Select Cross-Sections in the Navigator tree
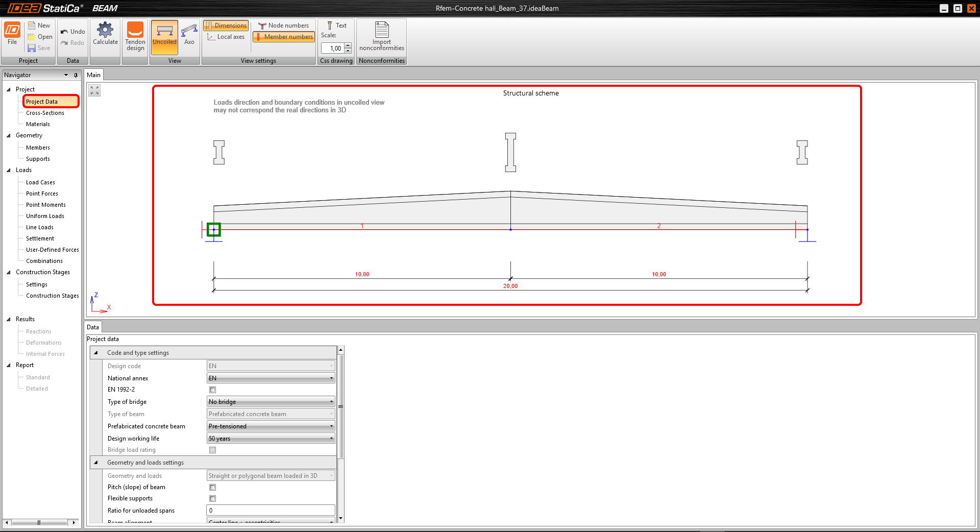The height and width of the screenshot is (532, 980). [x=45, y=113]
